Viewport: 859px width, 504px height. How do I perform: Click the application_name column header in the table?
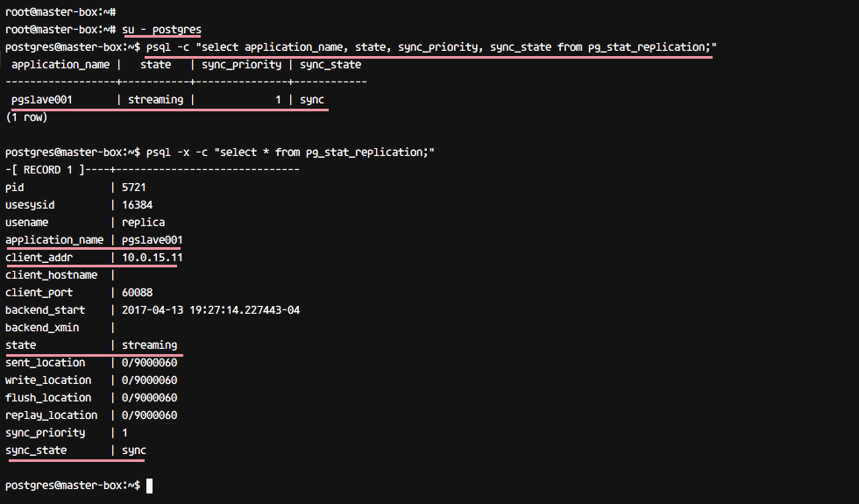point(60,65)
